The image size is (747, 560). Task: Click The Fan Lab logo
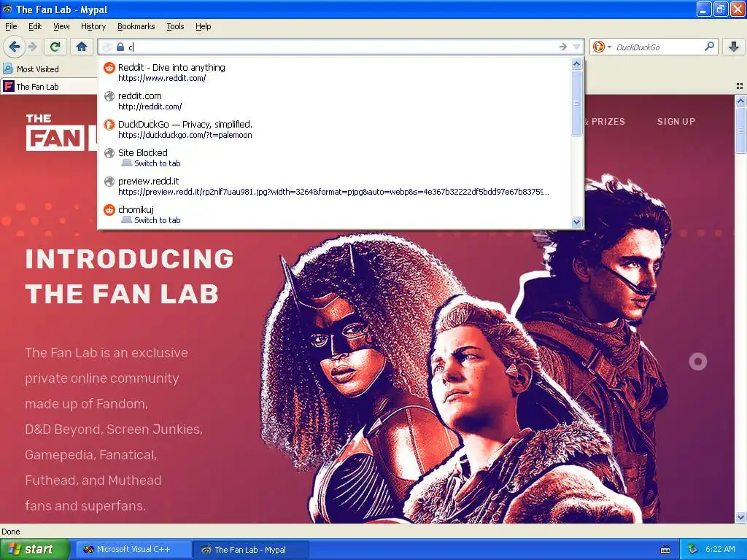point(62,133)
